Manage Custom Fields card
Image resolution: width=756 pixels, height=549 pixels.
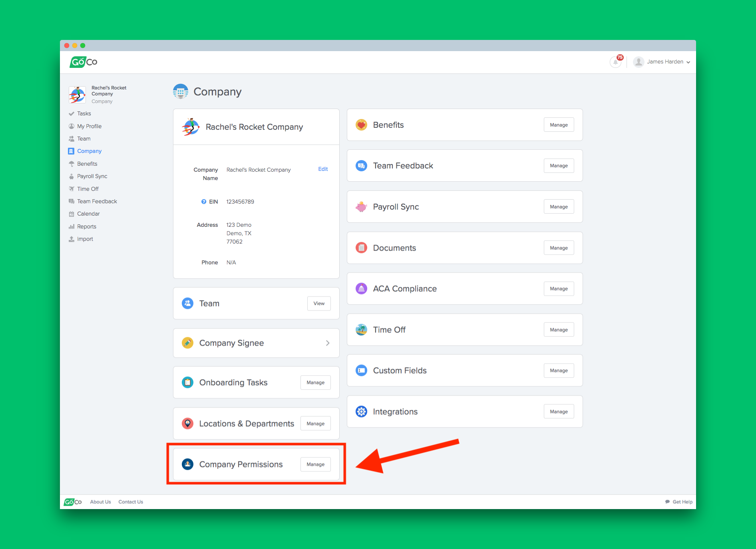tap(559, 371)
